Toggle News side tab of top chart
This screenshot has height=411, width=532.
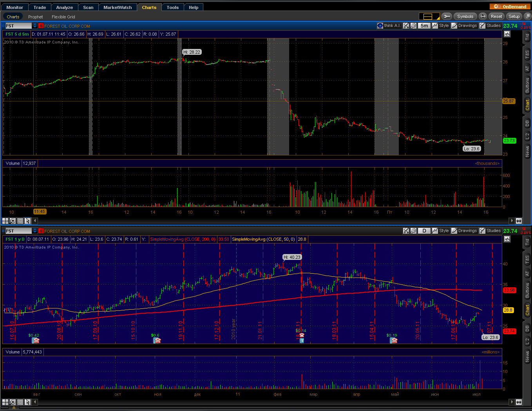(527, 151)
